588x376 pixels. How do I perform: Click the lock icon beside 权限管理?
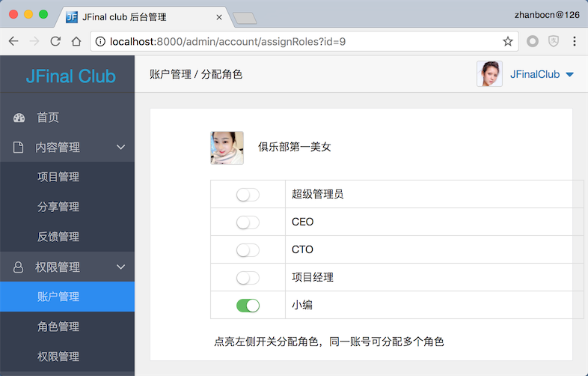(x=18, y=267)
